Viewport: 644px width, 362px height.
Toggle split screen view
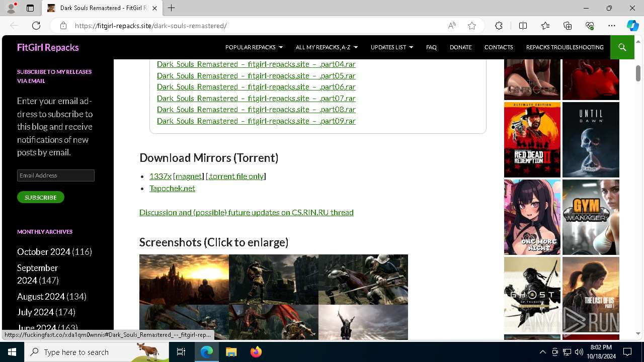[x=523, y=26]
